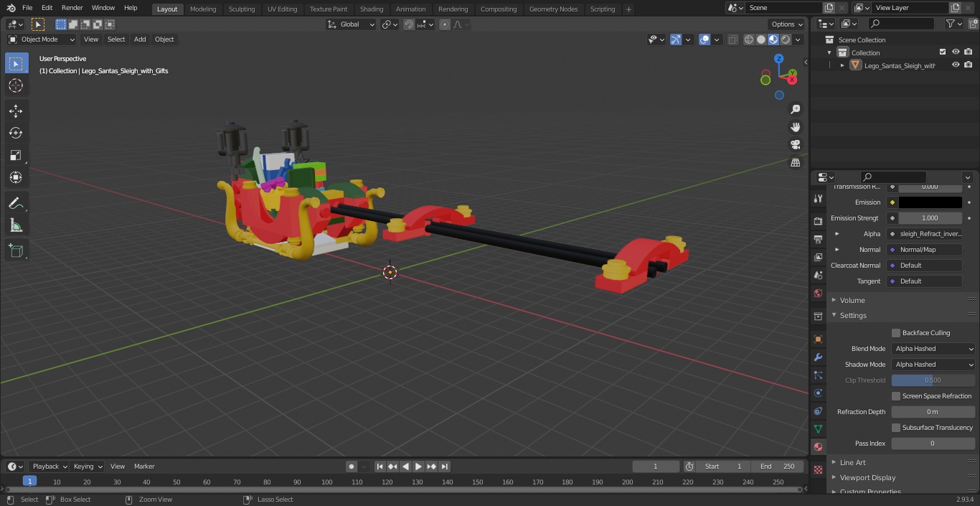
Task: Open Blend Mode Alpha Hashed dropdown
Action: [933, 349]
